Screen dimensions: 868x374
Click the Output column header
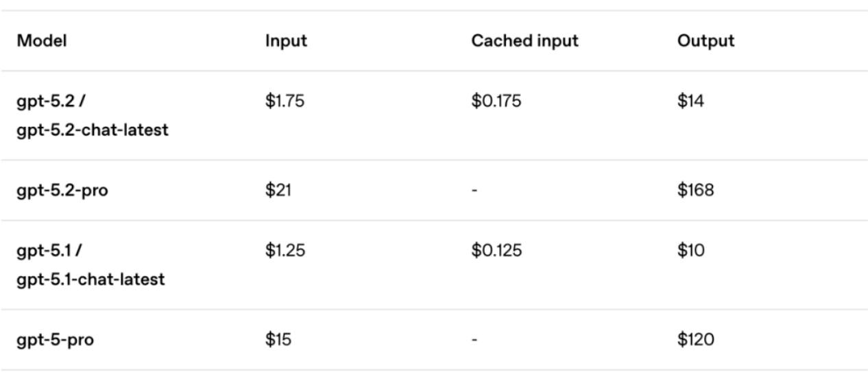706,40
